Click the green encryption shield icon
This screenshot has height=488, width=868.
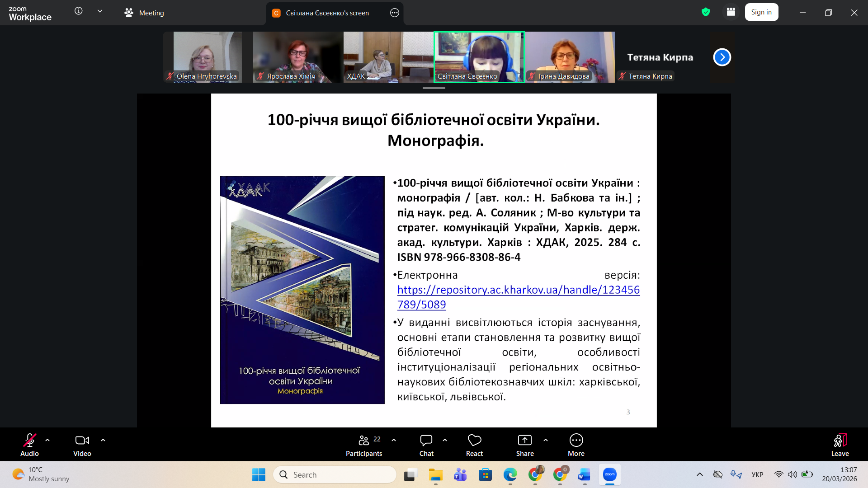point(705,12)
